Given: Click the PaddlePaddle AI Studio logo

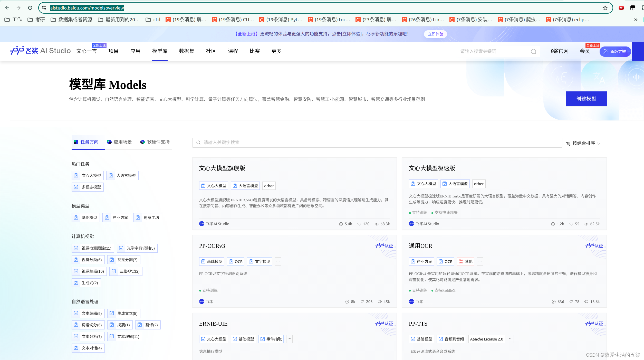Looking at the screenshot, I should [x=40, y=51].
